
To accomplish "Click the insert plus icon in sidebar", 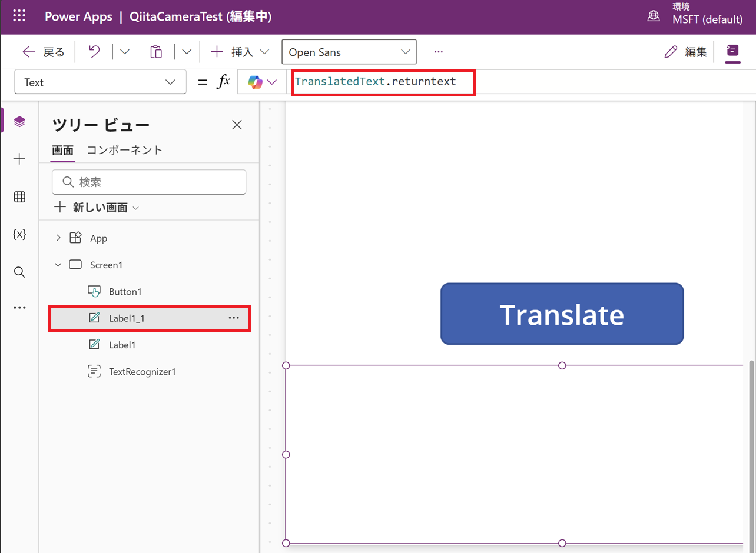I will point(19,159).
